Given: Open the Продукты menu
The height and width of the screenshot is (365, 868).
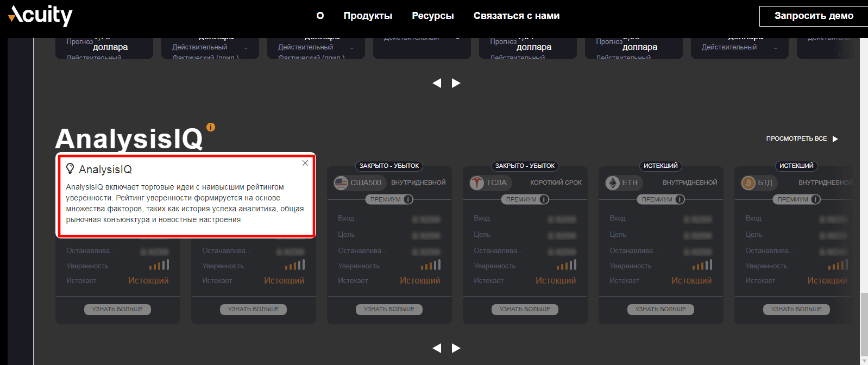Looking at the screenshot, I should [x=368, y=16].
